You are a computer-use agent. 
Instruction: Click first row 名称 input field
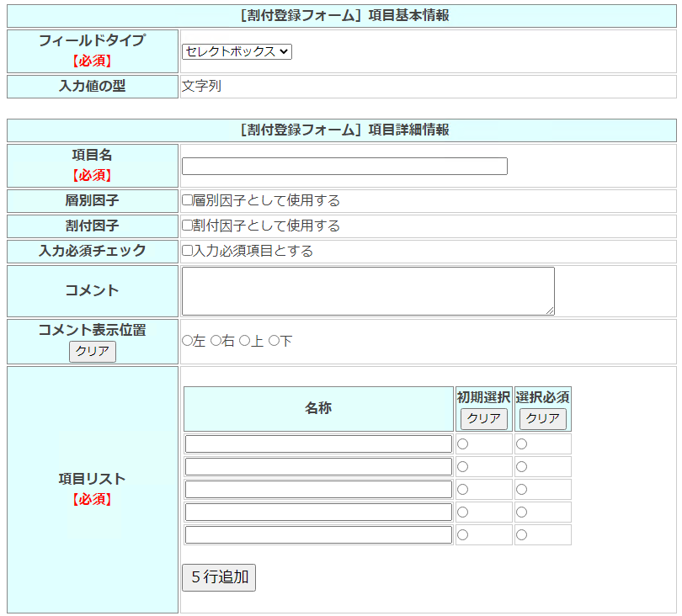tap(318, 444)
